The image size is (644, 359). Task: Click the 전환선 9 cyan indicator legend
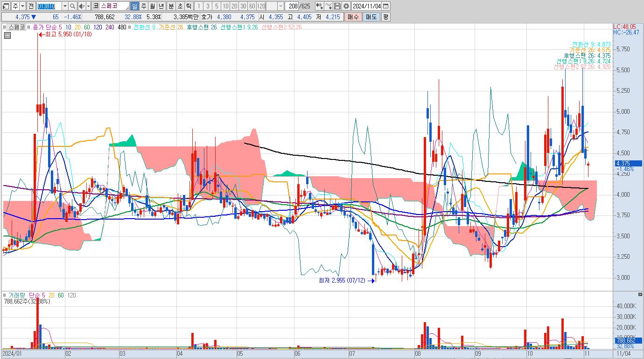(x=144, y=28)
